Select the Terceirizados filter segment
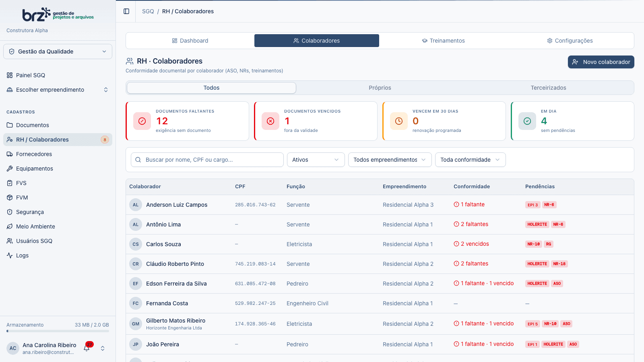Image resolution: width=644 pixels, height=362 pixels. (x=548, y=88)
